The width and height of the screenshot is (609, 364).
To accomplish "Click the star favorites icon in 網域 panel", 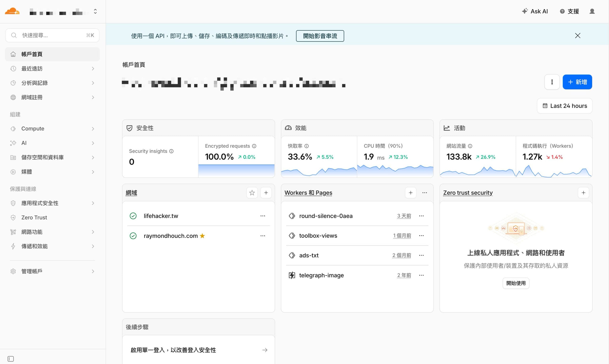I will pyautogui.click(x=252, y=193).
